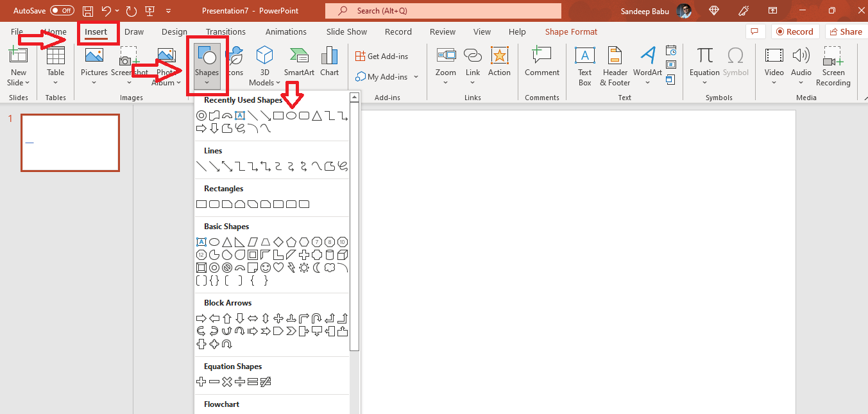Open the Sandeep Babu account
868x414 pixels.
656,11
